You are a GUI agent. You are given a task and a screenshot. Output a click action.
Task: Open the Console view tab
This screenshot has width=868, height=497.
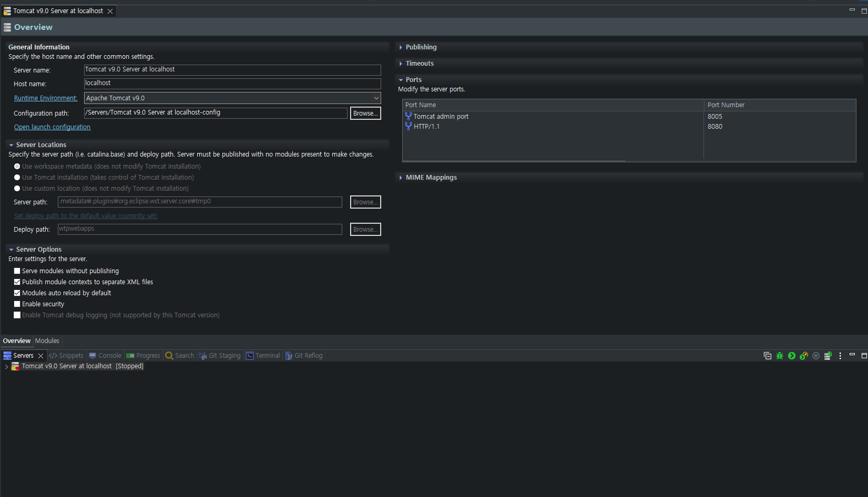(105, 356)
